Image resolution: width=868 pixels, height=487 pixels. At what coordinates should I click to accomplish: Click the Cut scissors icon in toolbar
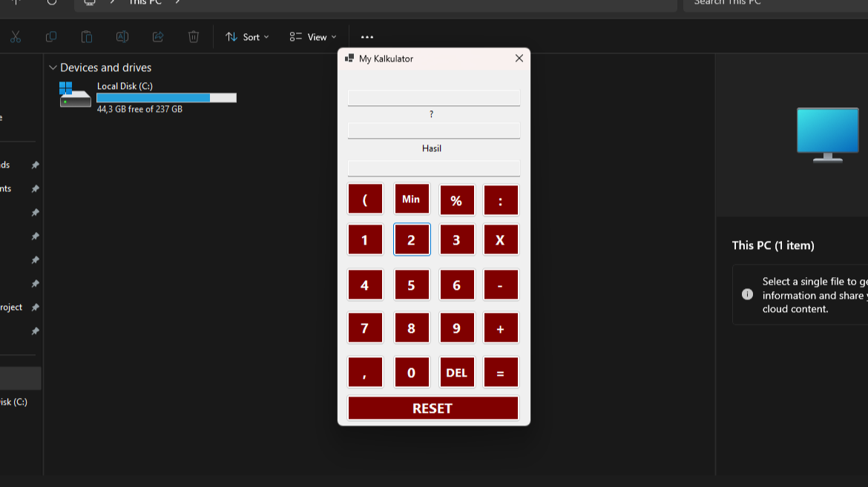[x=16, y=37]
